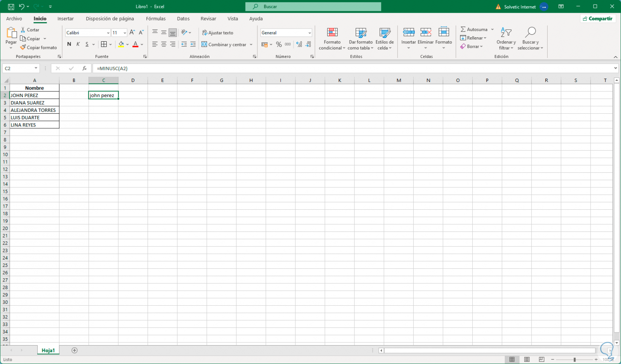Screen dimensions: 621x364
Task: Increase font size with the larger A icon
Action: 132,33
